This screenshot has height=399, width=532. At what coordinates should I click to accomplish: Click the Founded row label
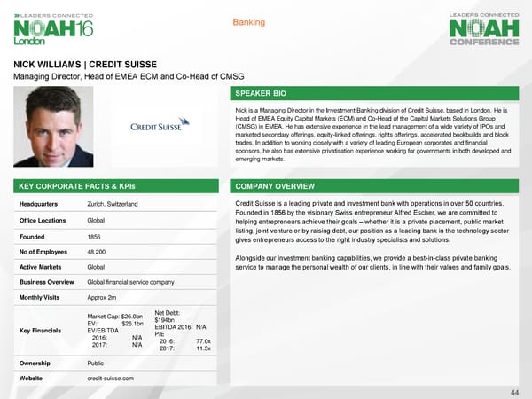point(33,237)
